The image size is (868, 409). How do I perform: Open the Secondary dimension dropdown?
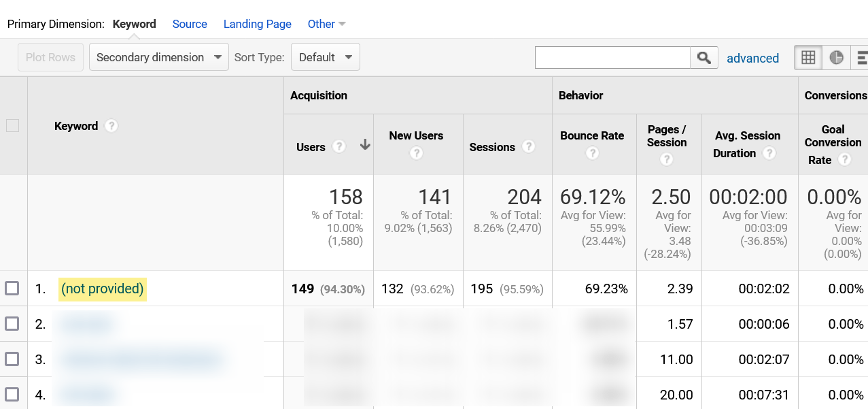click(x=158, y=57)
